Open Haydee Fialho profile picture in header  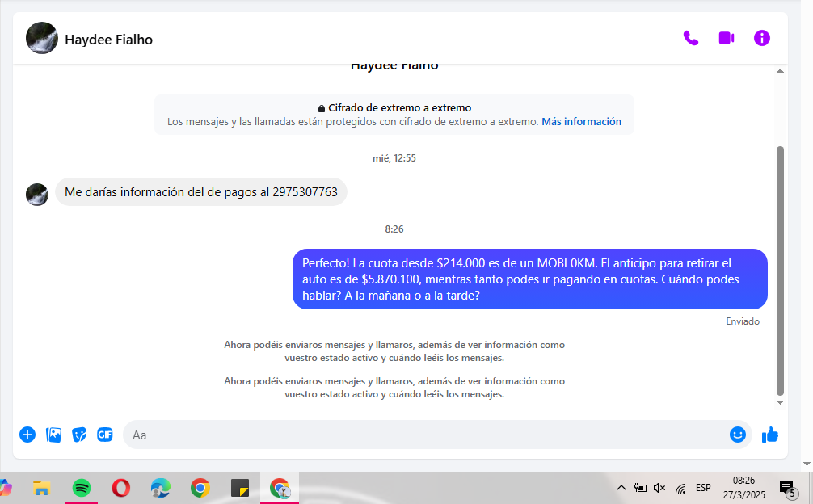[x=42, y=38]
